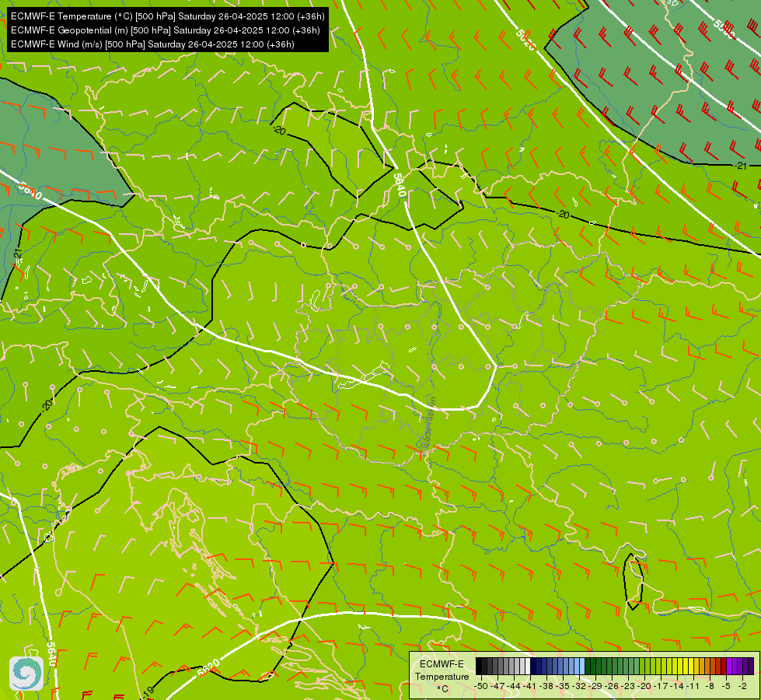Click the -38 legend value
Viewport: 761px width, 700px height.
point(546,686)
